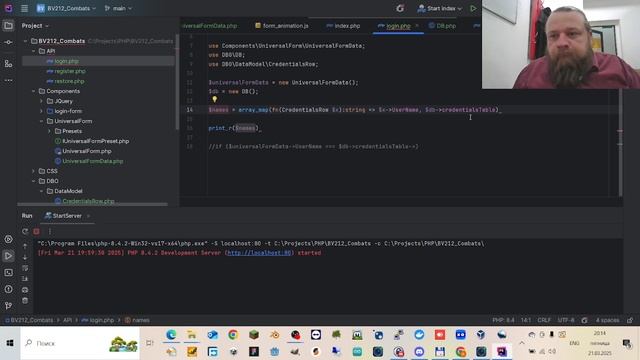Toggle read-only lock in status bar

pos(630,320)
